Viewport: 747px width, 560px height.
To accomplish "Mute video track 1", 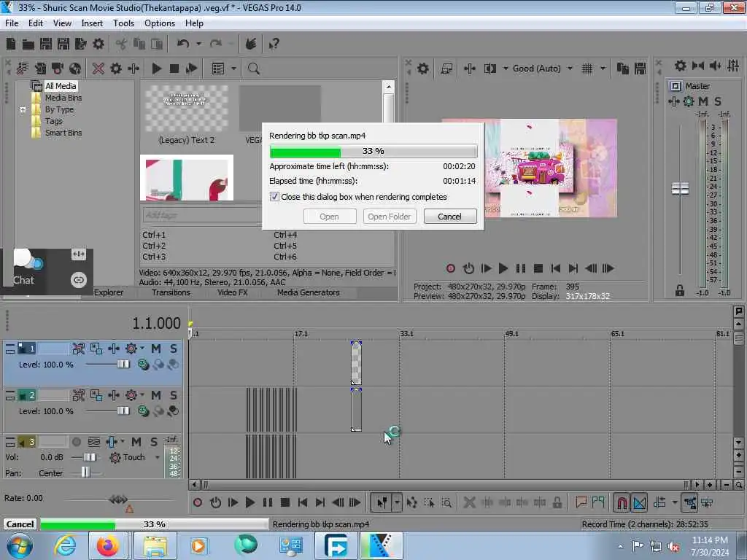I will pos(156,349).
